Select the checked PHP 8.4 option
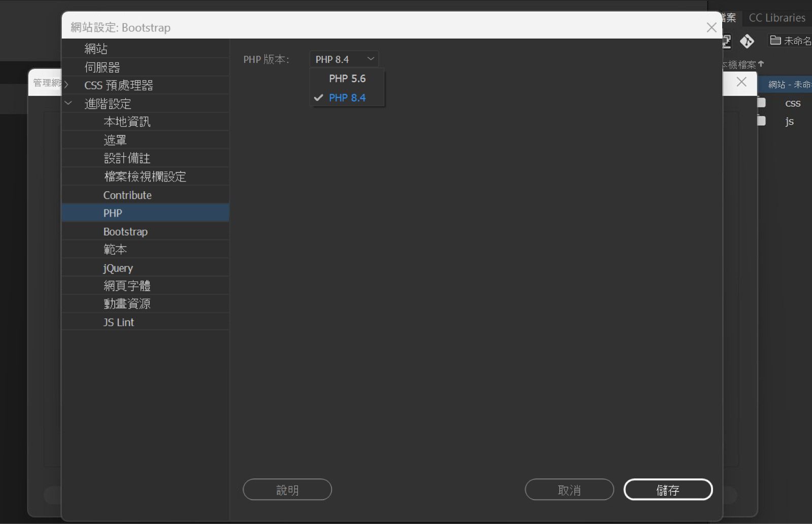Screen dimensions: 812x524 [x=347, y=97]
